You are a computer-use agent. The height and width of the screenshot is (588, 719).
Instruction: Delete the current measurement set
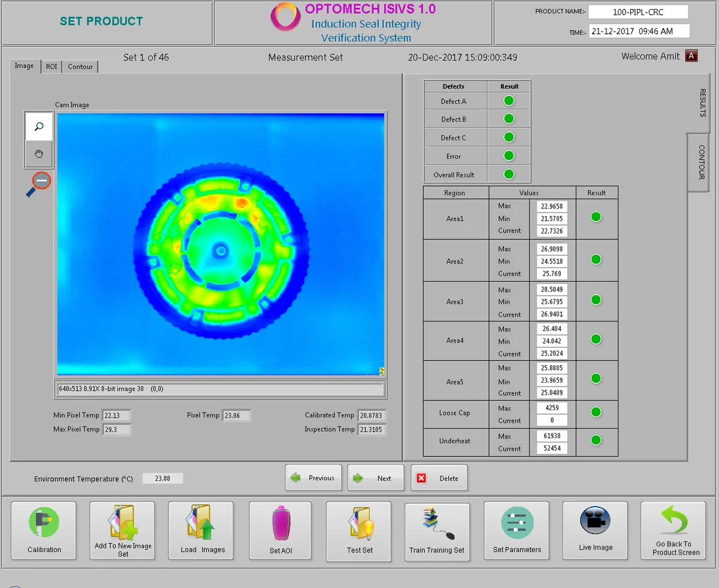coord(439,478)
